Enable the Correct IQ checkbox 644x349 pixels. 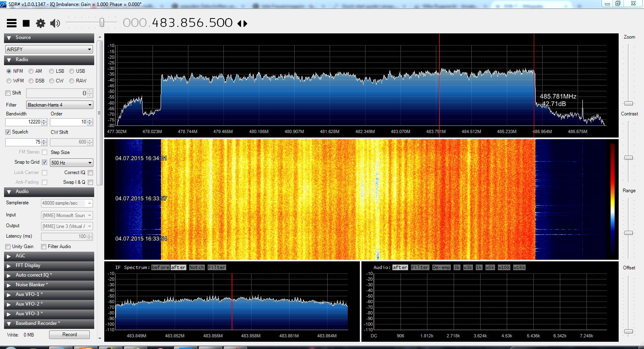(x=90, y=172)
